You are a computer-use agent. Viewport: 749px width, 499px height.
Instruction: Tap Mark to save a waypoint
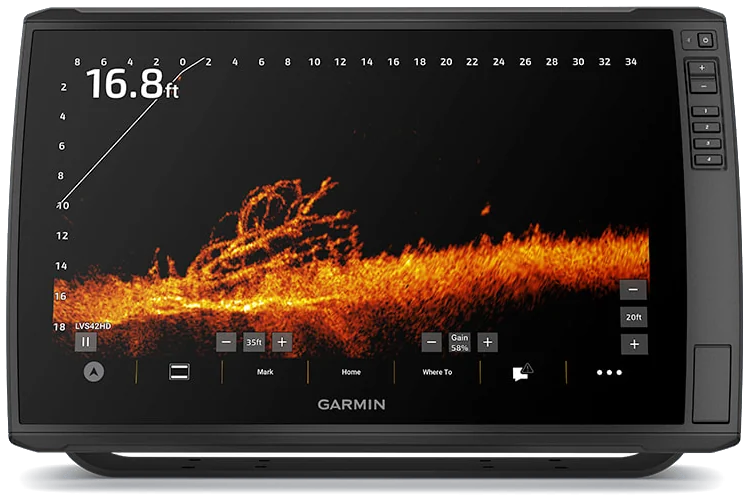265,372
